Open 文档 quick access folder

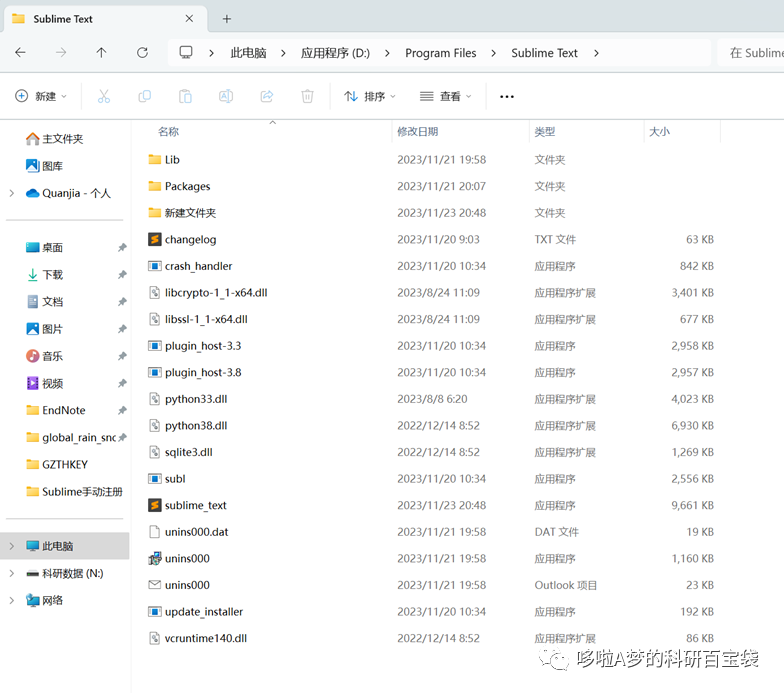(x=44, y=302)
